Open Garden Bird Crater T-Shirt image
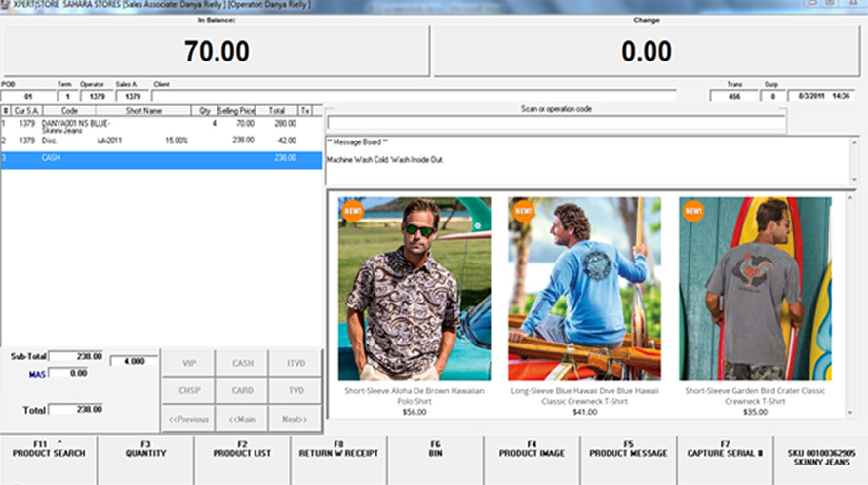This screenshot has width=868, height=485. coord(755,288)
